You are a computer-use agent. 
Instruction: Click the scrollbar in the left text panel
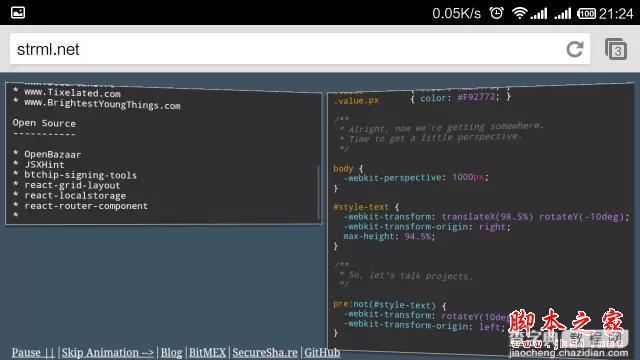pos(318,193)
